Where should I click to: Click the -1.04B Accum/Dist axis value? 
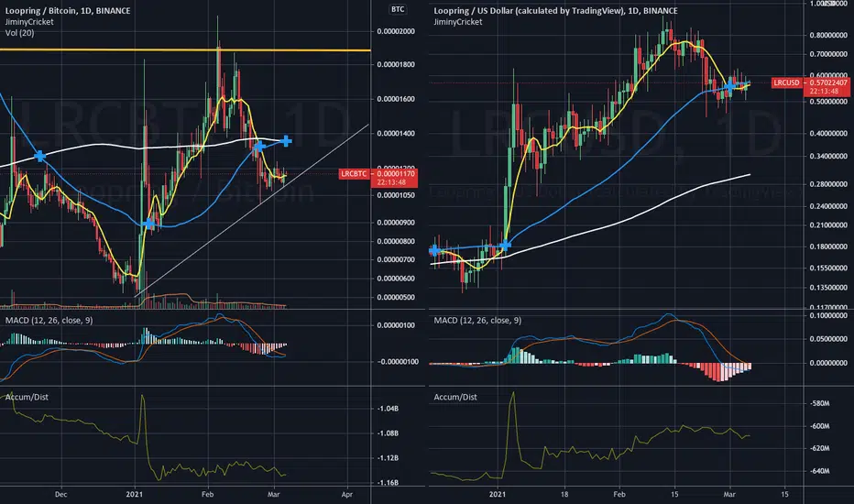click(388, 408)
